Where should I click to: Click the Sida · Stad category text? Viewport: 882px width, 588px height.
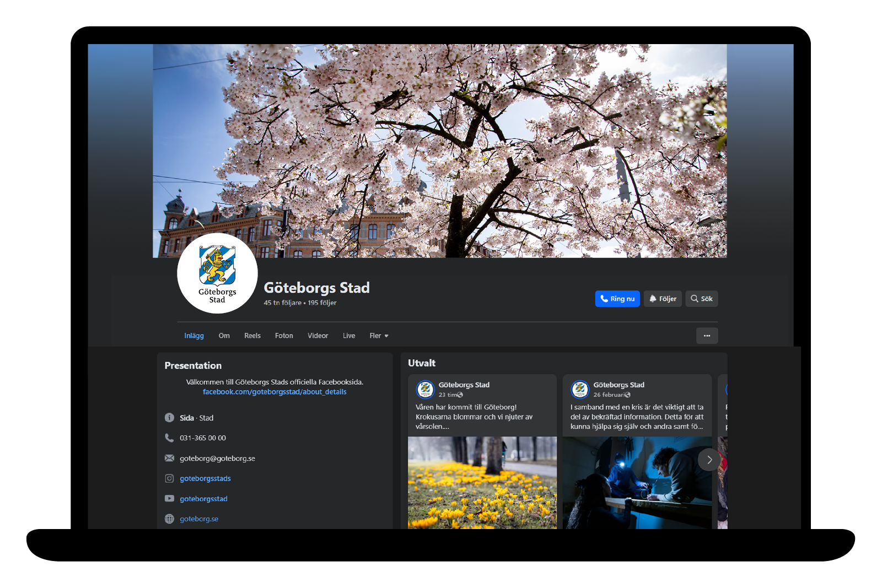(196, 418)
